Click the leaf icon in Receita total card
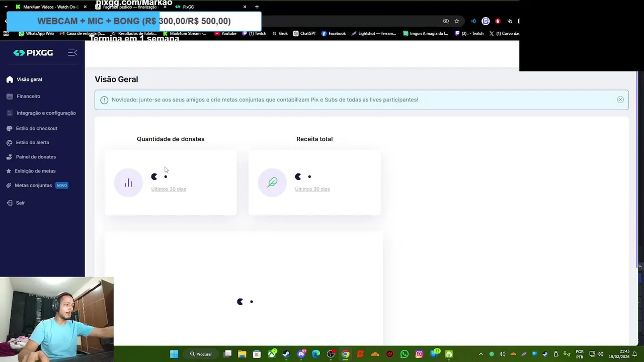The height and width of the screenshot is (362, 644). pos(272,183)
